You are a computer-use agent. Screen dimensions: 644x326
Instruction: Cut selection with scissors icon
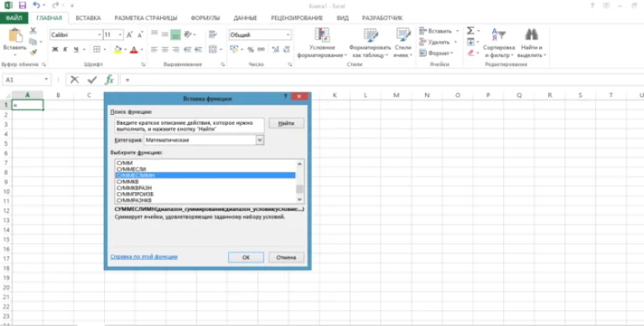33,31
